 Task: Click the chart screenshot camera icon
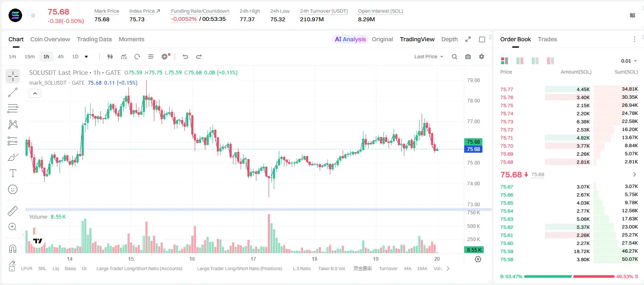(468, 57)
